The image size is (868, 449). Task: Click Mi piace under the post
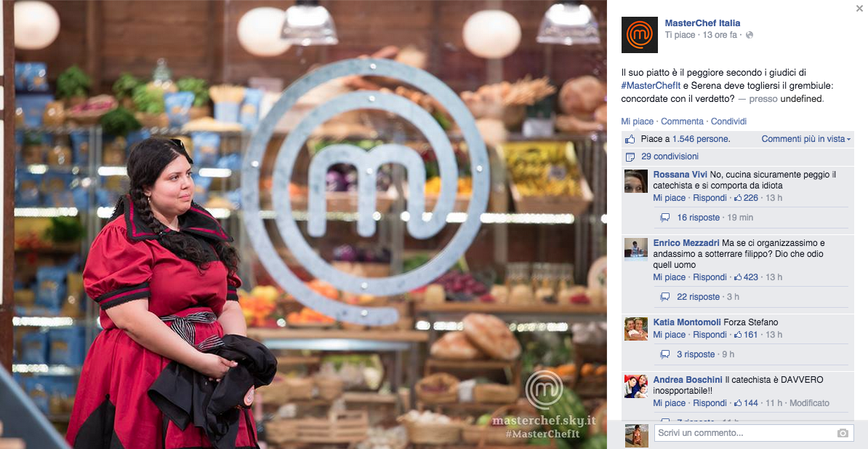tap(637, 122)
